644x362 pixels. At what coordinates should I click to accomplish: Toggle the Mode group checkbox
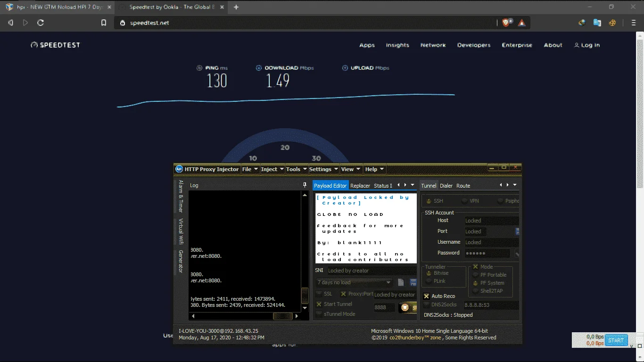point(475,267)
